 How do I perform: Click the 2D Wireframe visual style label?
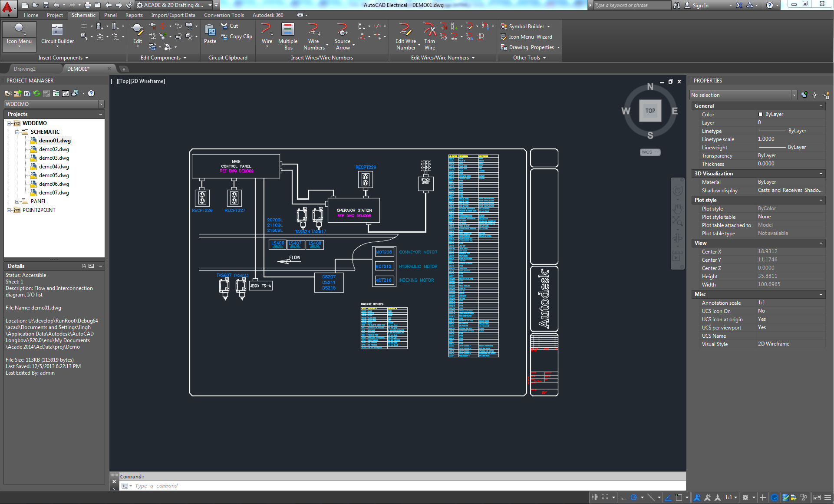(x=148, y=81)
